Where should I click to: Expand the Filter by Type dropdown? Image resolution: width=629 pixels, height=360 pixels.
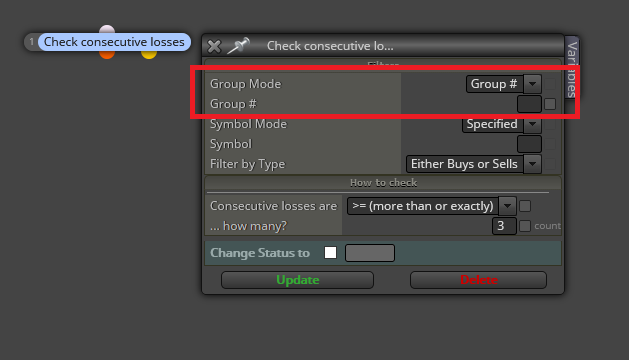tap(532, 164)
